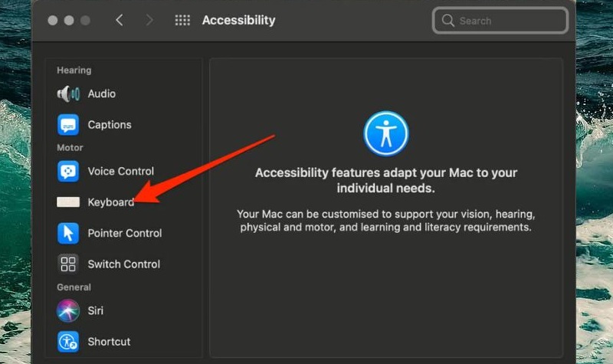
Task: Click the large blue Accessibility figure icon
Action: click(386, 134)
